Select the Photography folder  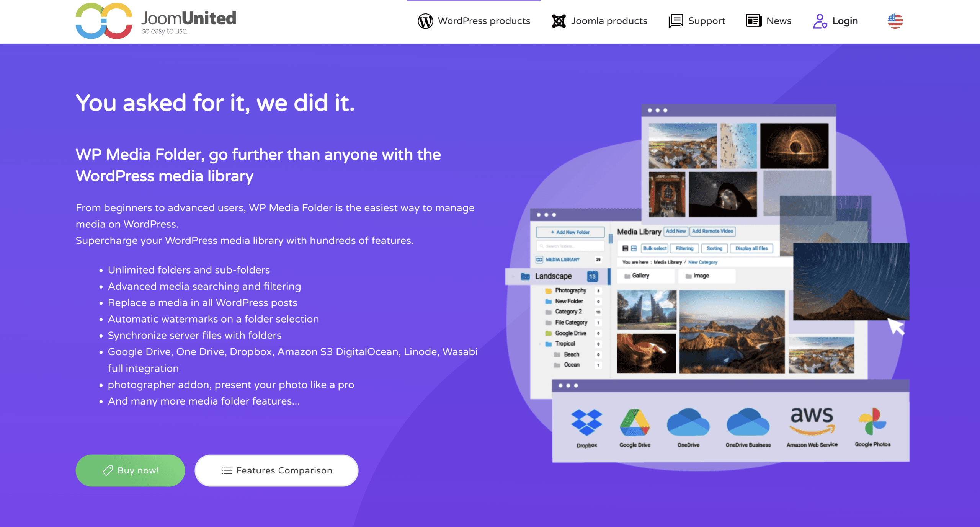(570, 290)
